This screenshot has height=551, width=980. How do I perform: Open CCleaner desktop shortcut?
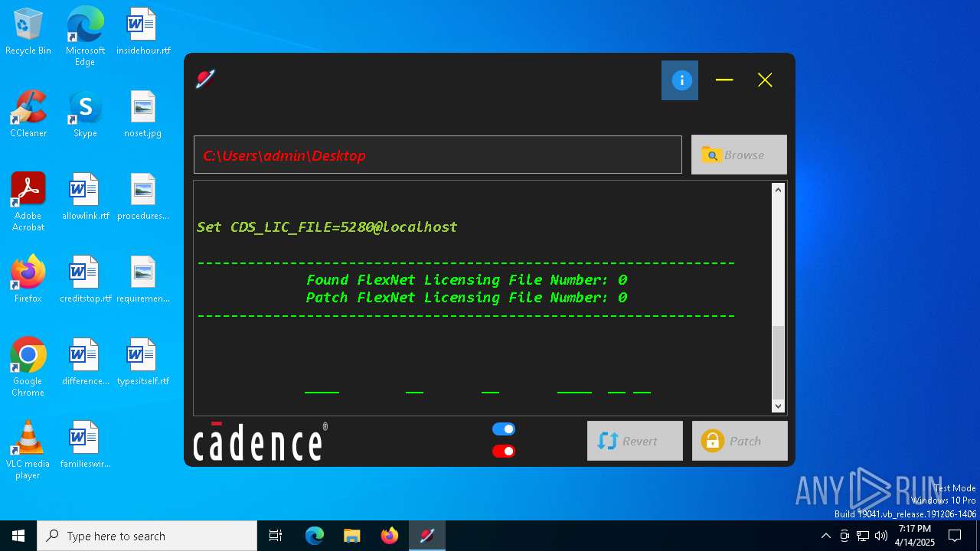(x=28, y=115)
